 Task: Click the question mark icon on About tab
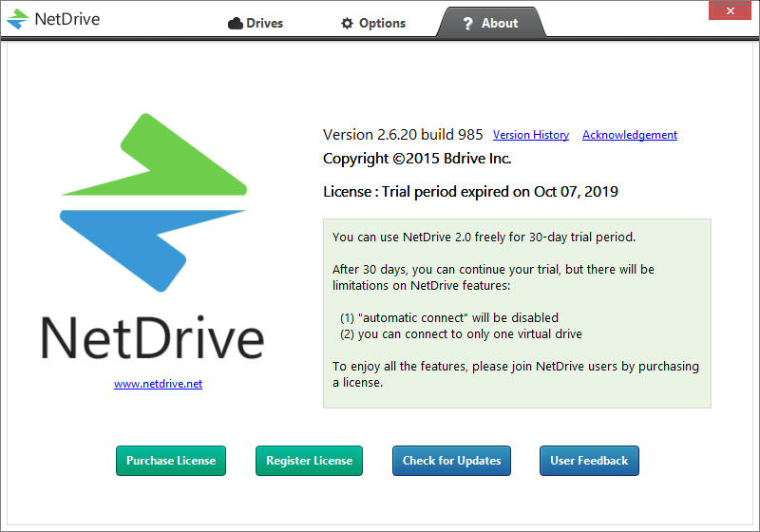(x=467, y=23)
